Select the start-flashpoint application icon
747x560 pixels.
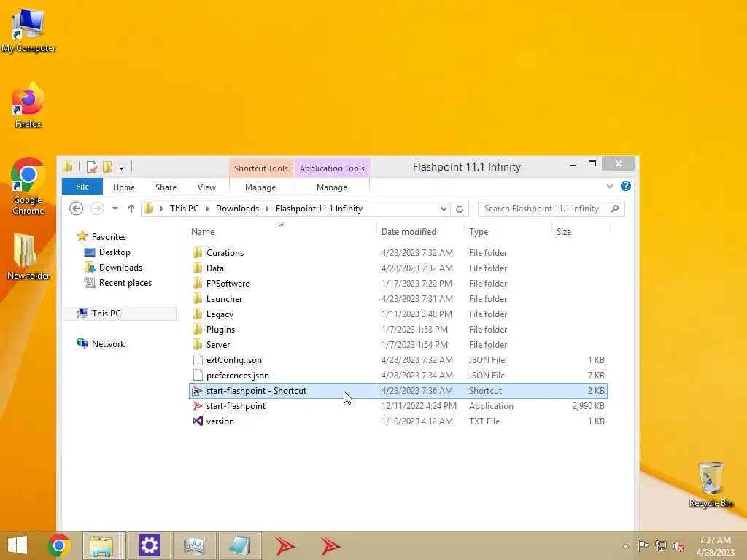[x=197, y=405]
